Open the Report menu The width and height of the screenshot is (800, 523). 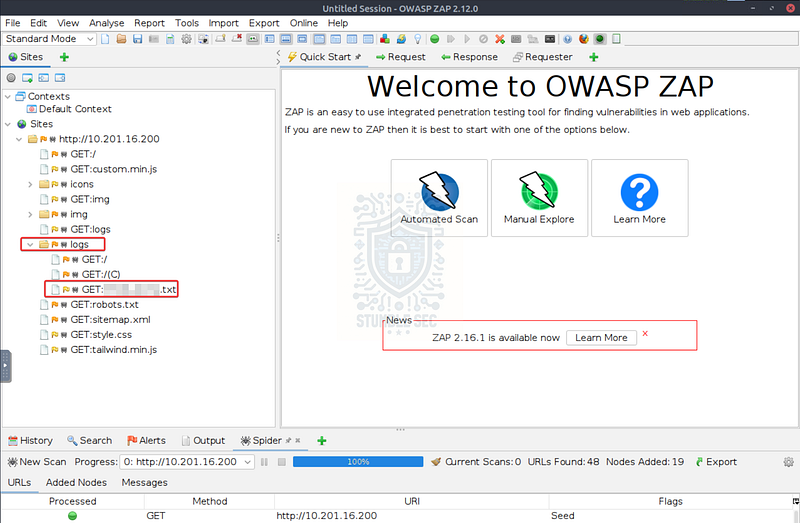tap(149, 23)
